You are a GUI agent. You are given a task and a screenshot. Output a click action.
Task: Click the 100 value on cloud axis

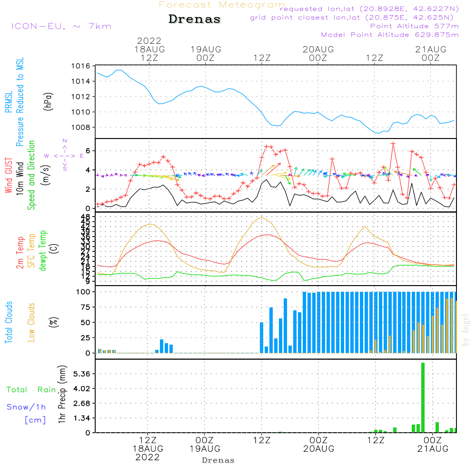pyautogui.click(x=83, y=292)
